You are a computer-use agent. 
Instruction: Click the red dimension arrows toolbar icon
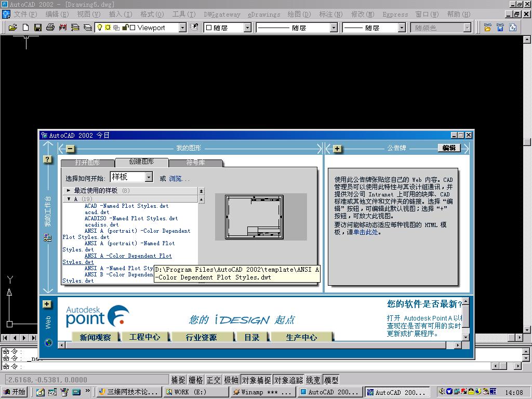[x=63, y=28]
